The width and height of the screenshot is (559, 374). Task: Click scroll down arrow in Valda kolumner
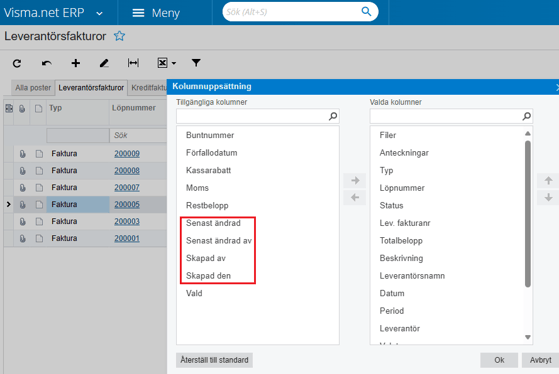528,337
